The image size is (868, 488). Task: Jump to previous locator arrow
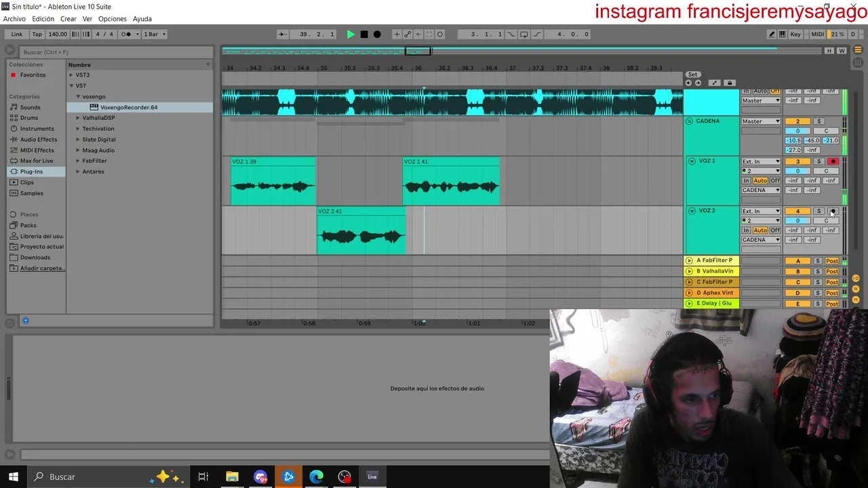coord(689,83)
